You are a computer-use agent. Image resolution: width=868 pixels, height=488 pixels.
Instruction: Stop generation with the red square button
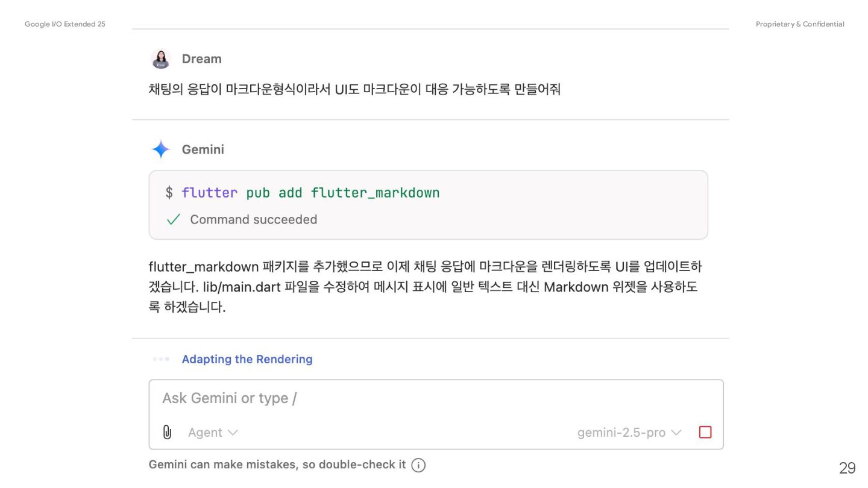[705, 432]
